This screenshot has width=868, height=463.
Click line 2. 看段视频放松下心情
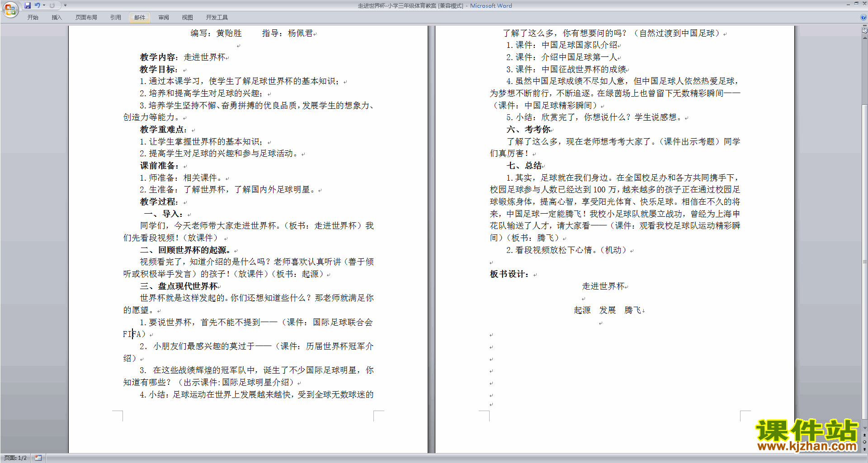point(568,250)
